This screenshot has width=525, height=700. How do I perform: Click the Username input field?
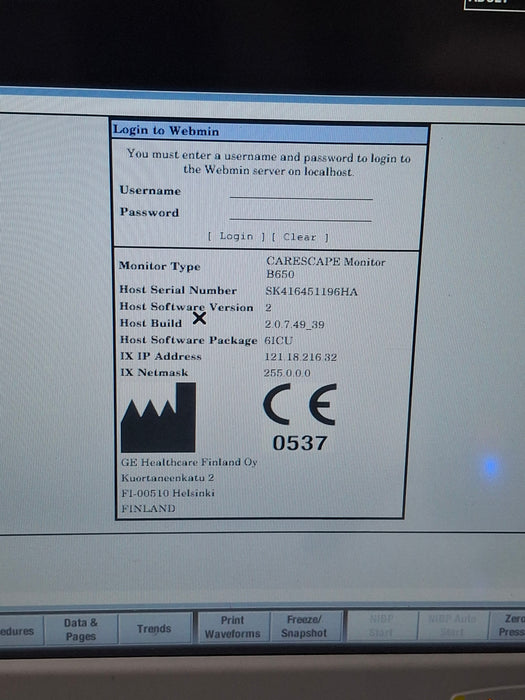point(301,192)
